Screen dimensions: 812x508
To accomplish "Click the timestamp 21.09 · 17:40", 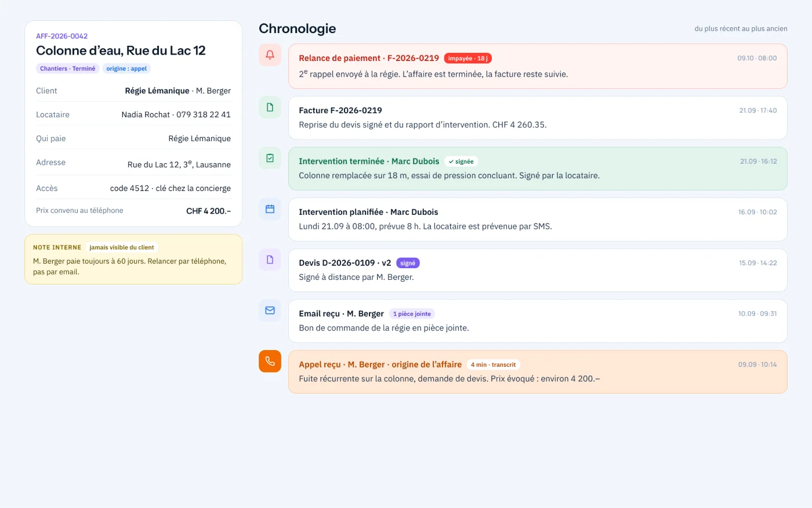I will click(x=758, y=110).
